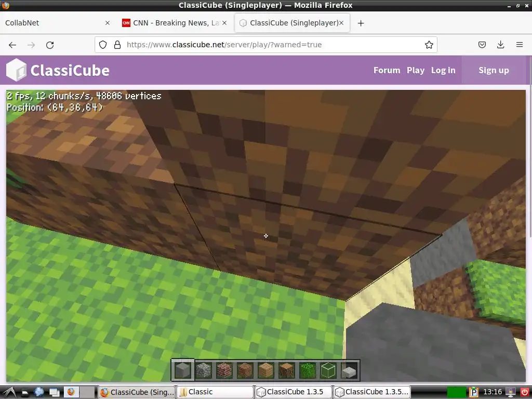Open the Play link
This screenshot has width=532, height=399.
[416, 70]
